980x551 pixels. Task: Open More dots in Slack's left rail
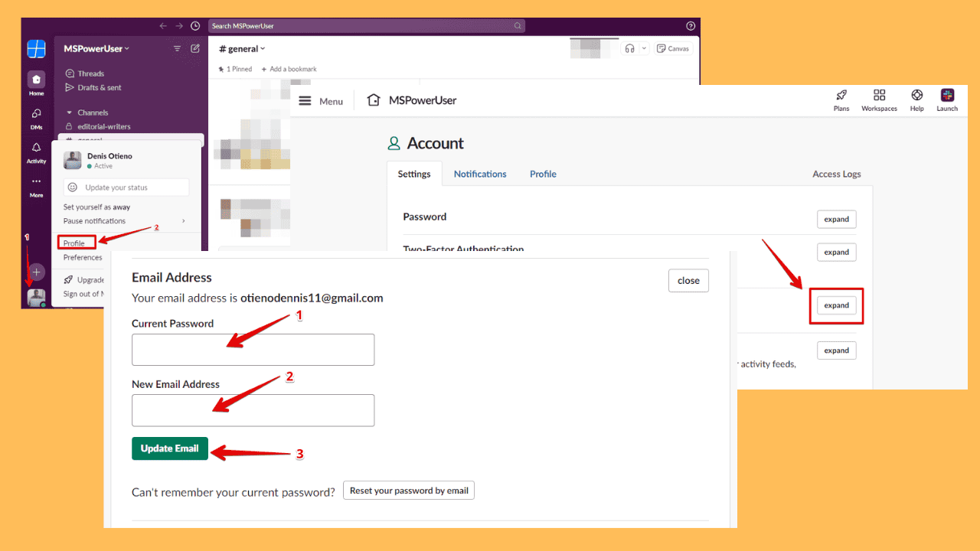36,187
